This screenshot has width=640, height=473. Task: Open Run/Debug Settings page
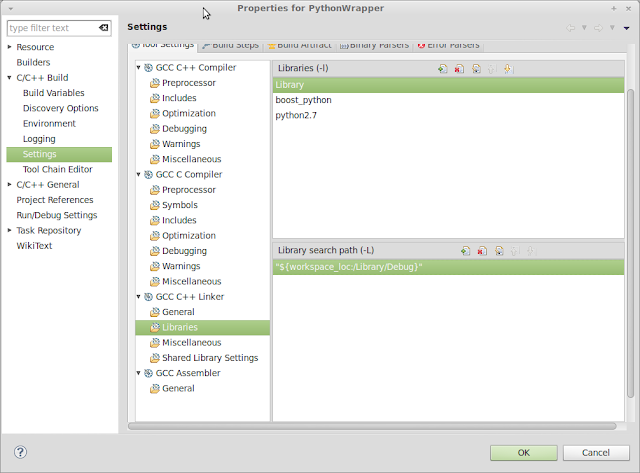[57, 215]
